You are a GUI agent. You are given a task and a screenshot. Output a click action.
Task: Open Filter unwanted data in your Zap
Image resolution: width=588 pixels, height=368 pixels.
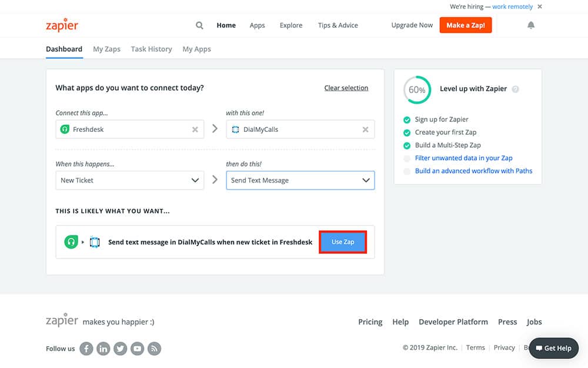coord(463,158)
